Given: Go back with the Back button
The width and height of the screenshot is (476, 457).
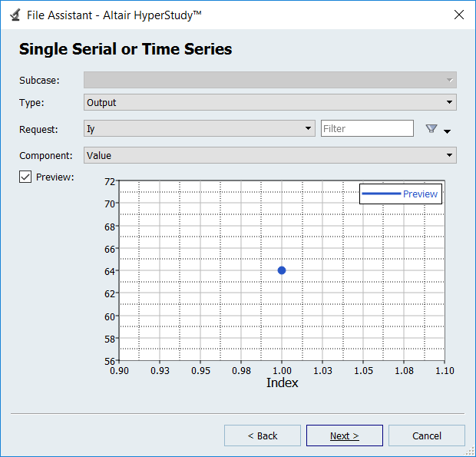Looking at the screenshot, I should (x=263, y=435).
